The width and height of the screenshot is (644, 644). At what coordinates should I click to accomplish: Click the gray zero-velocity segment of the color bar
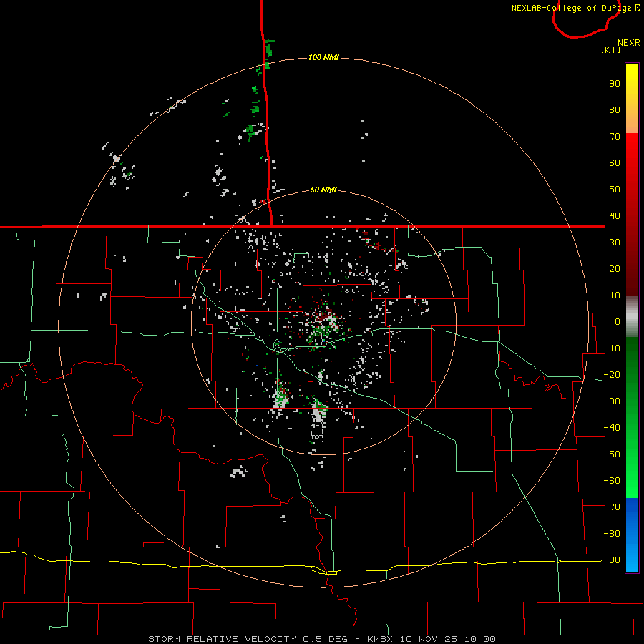(x=632, y=317)
